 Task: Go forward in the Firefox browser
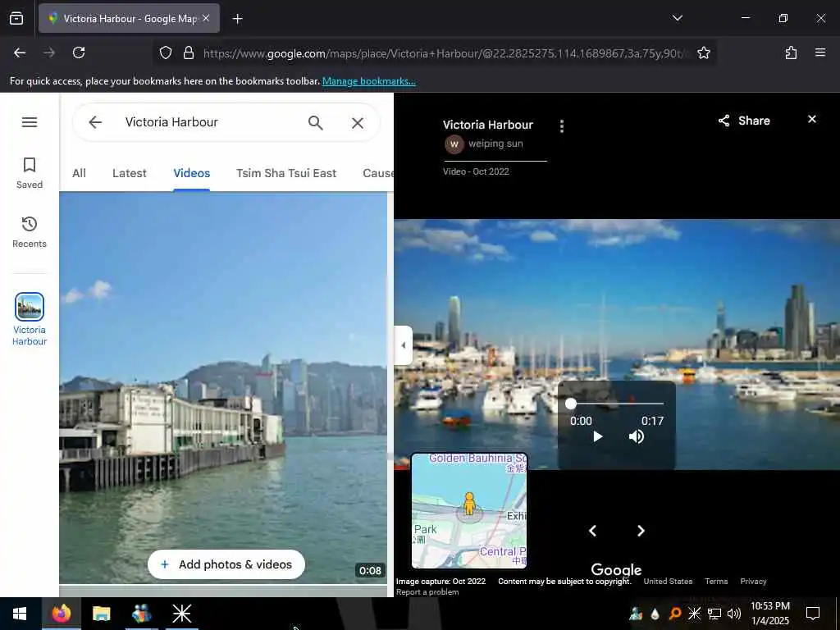coord(49,52)
